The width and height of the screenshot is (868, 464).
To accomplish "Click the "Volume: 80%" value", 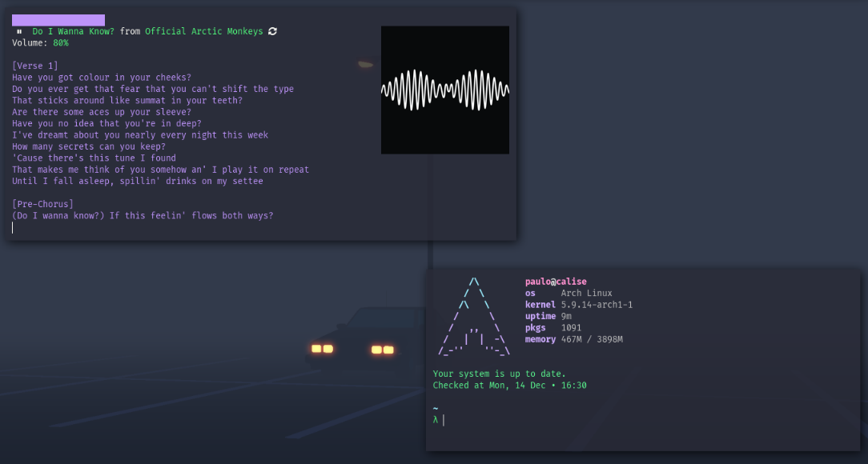I will pos(61,42).
